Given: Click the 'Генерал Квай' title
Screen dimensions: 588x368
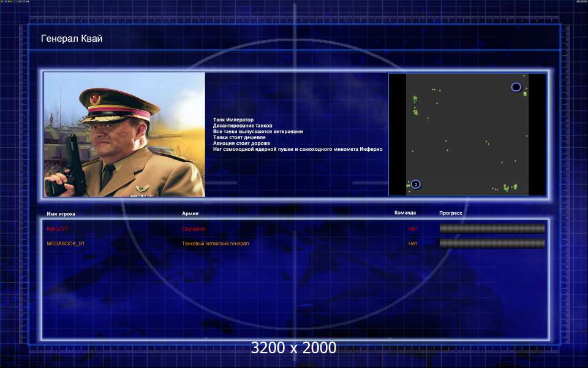Looking at the screenshot, I should (72, 38).
